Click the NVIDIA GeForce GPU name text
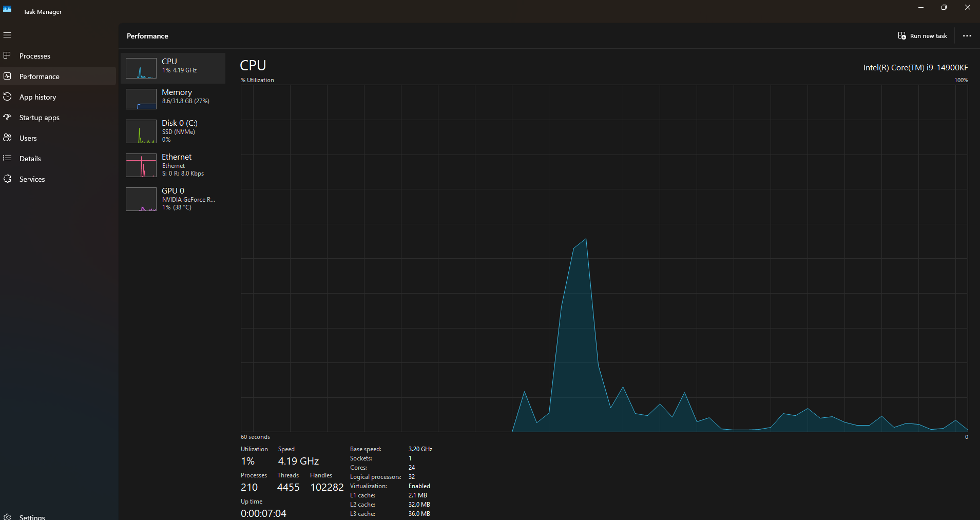 [188, 200]
